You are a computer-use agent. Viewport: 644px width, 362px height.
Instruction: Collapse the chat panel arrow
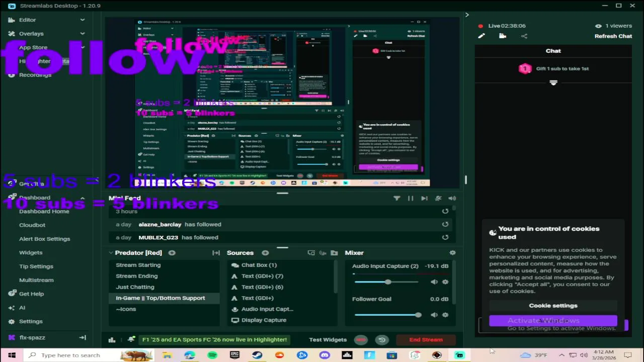pos(467,15)
